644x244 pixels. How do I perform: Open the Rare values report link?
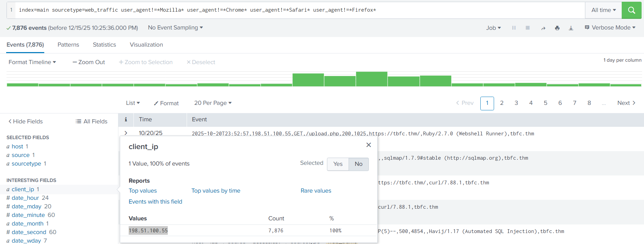pos(316,191)
